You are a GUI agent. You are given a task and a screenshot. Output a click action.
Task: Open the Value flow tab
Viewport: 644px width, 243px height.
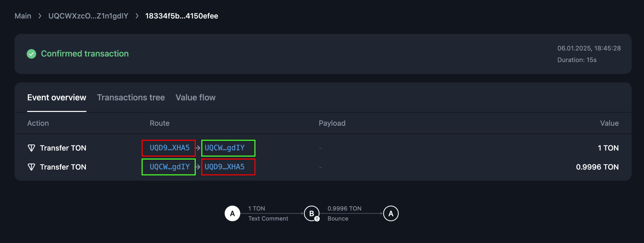click(195, 97)
